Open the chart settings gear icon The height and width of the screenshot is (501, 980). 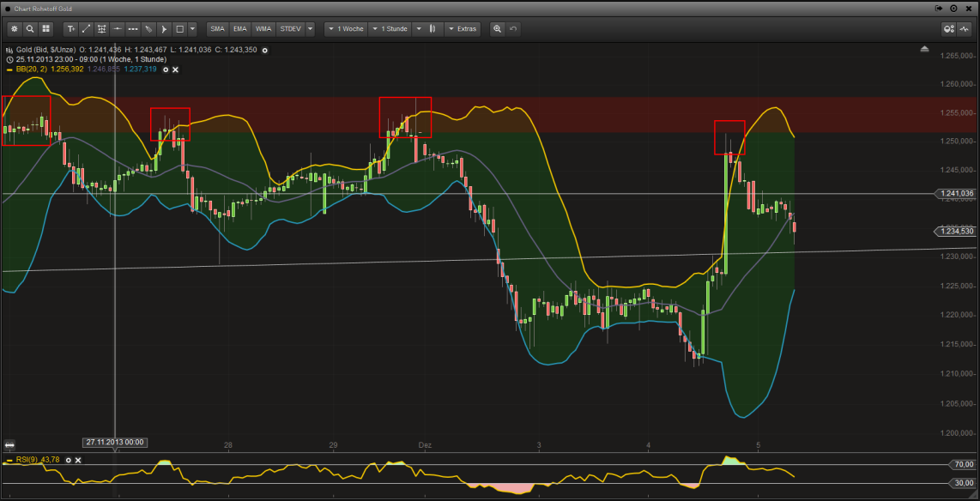[x=14, y=28]
